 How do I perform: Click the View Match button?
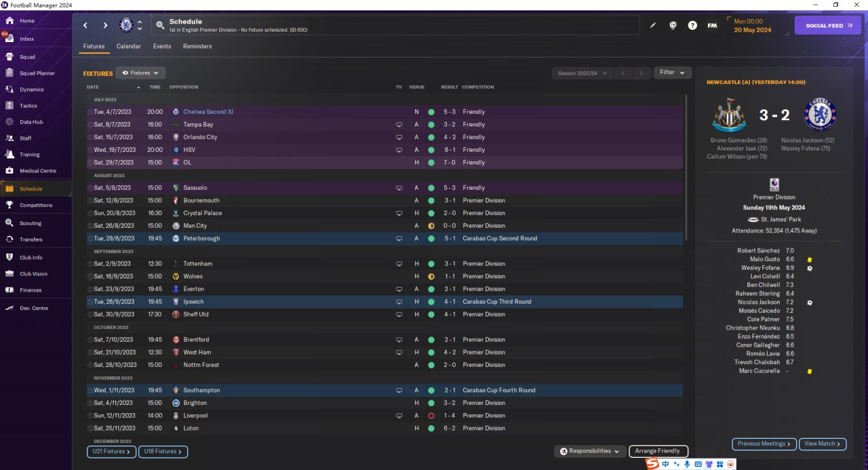point(823,444)
